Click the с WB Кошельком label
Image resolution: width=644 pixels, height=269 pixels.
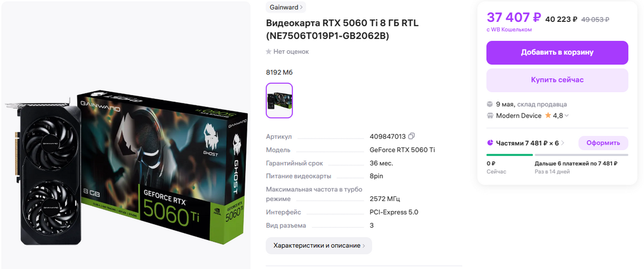point(509,30)
